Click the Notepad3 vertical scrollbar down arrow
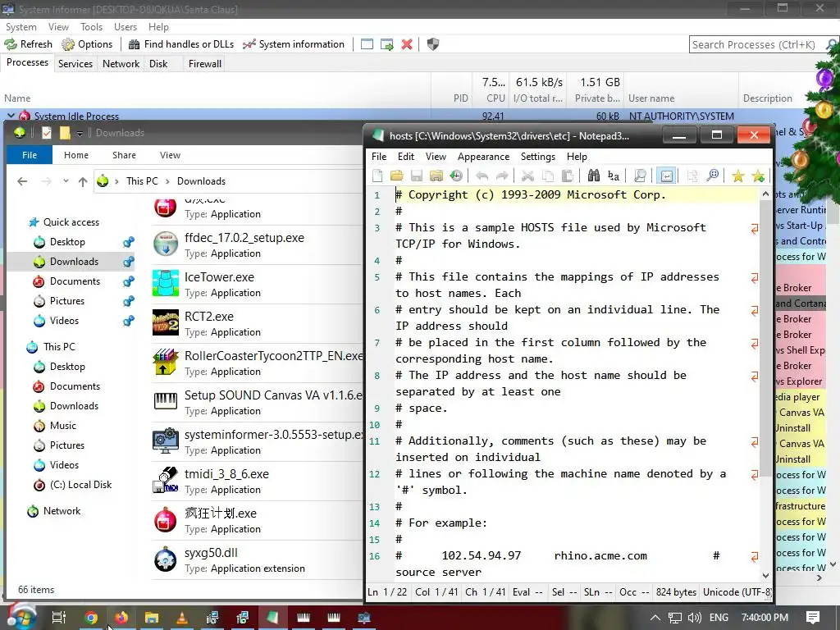The width and height of the screenshot is (840, 630). click(x=765, y=575)
